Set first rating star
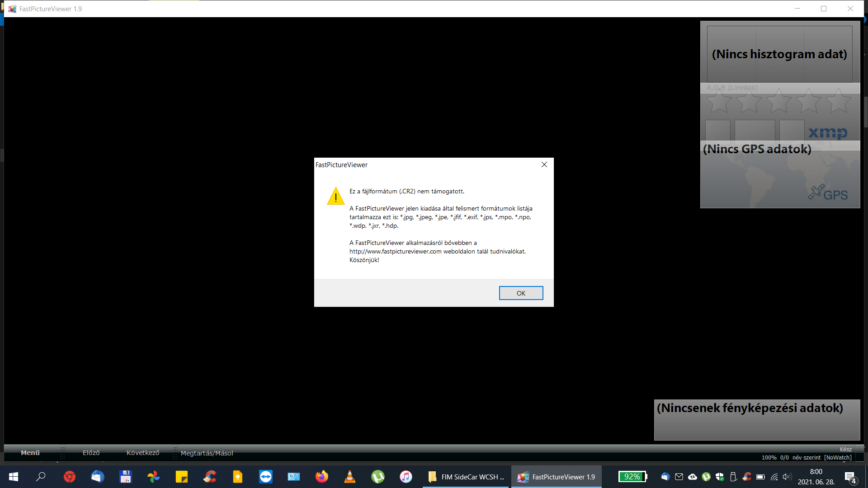 pos(719,101)
